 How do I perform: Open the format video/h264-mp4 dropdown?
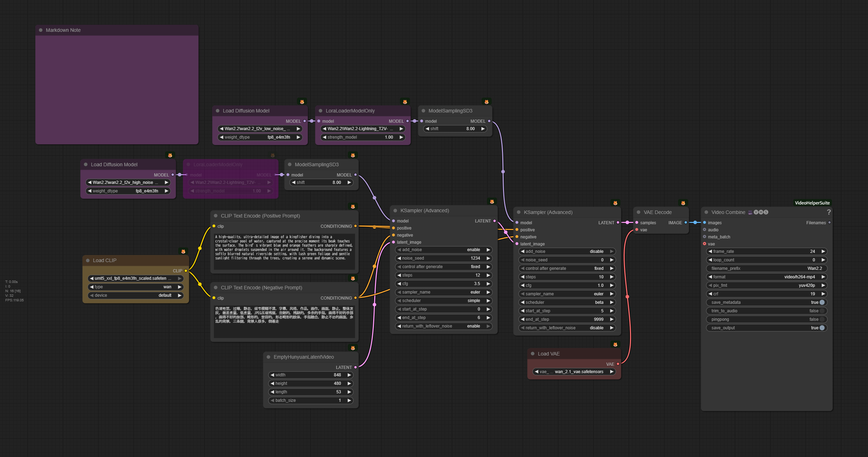(766, 277)
